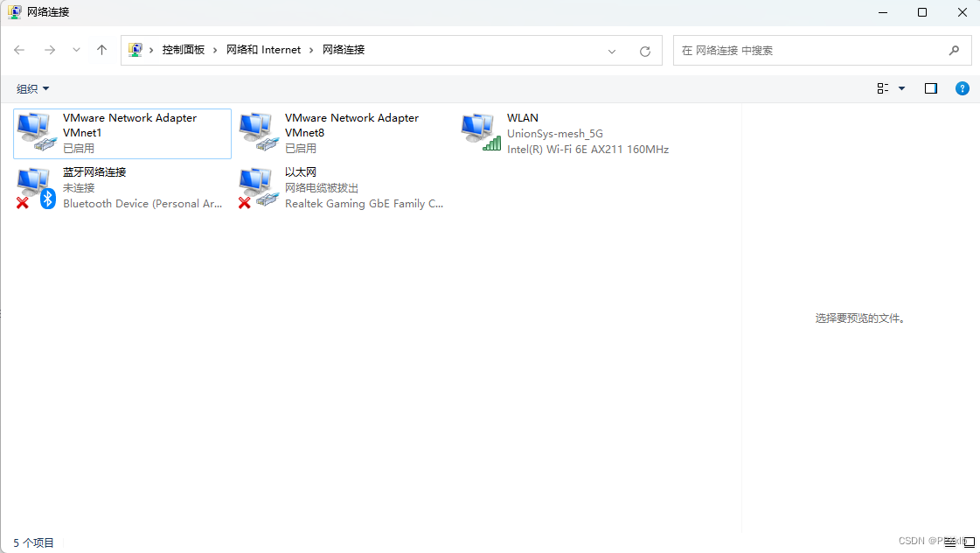Go up one level with up arrow
The image size is (980, 553).
[102, 50]
